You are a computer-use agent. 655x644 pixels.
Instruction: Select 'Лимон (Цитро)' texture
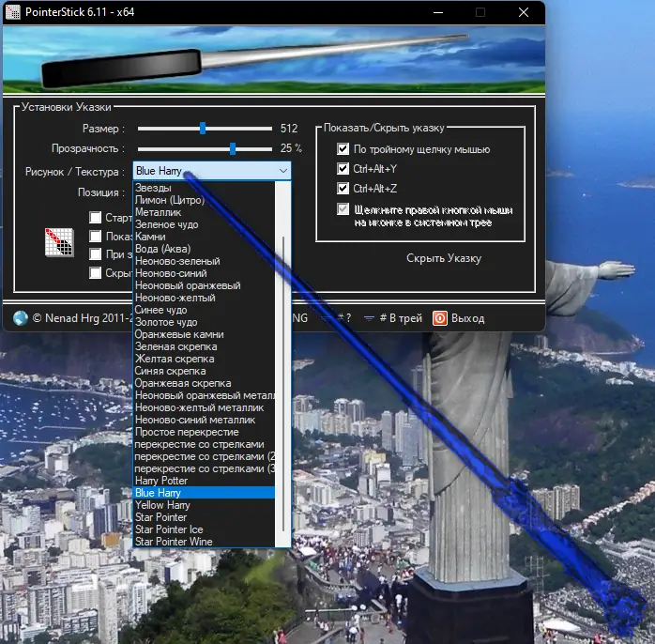click(x=205, y=200)
